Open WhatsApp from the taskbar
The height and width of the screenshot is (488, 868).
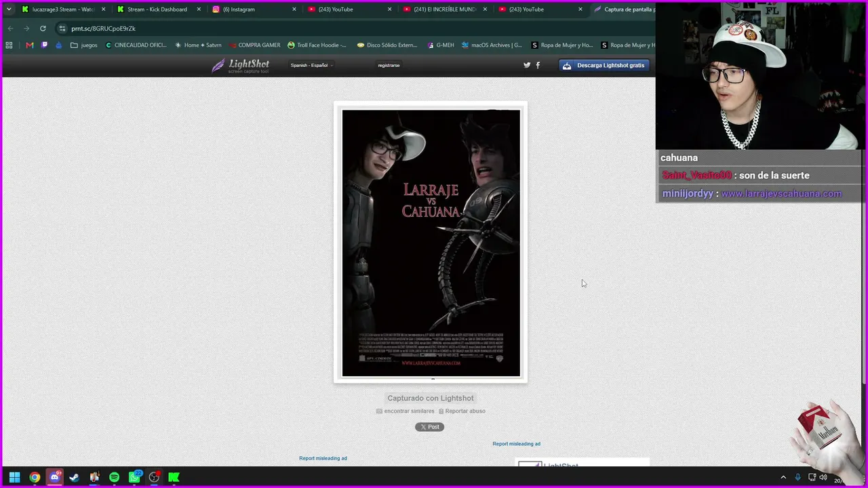pos(134,477)
